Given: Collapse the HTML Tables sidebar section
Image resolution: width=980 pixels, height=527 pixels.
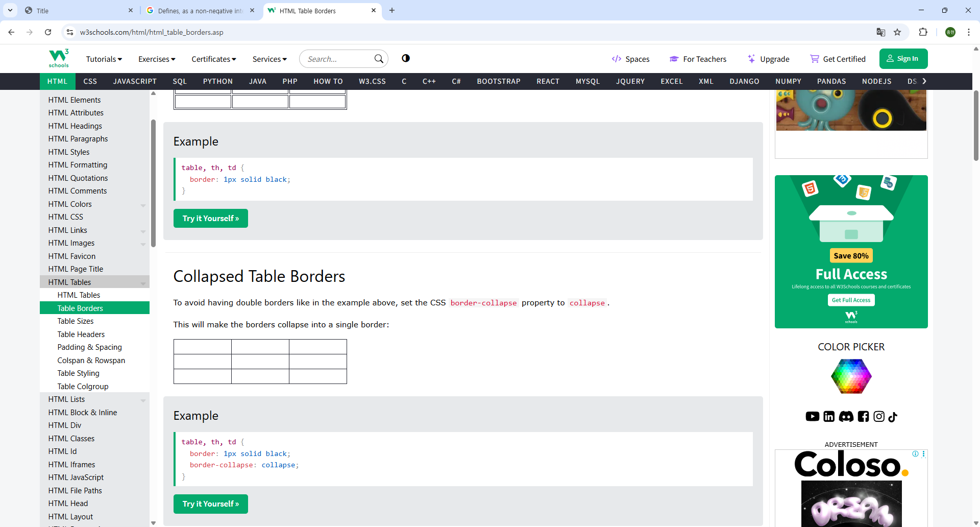Looking at the screenshot, I should [143, 283].
